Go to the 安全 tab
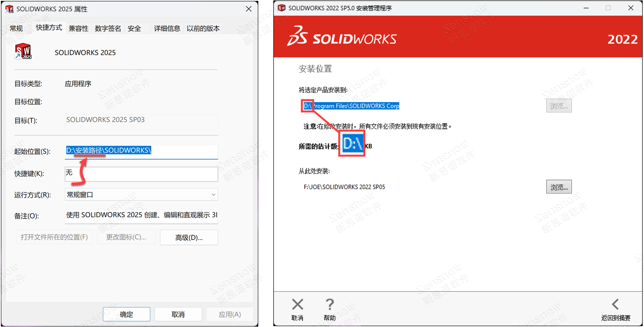 pos(134,28)
